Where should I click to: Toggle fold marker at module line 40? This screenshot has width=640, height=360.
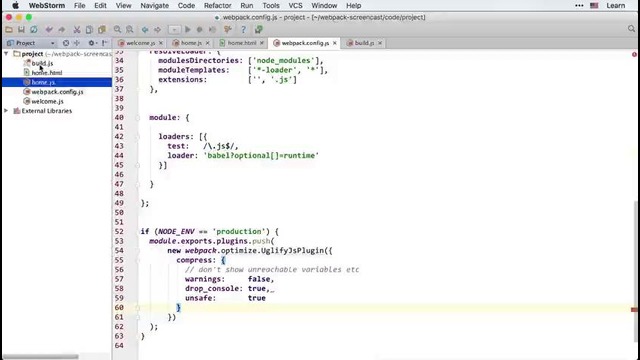pyautogui.click(x=138, y=118)
